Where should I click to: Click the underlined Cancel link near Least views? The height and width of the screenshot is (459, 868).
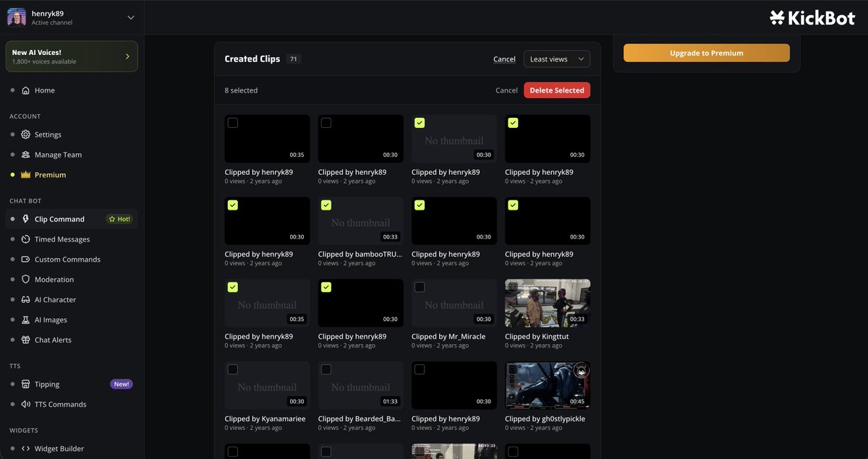point(504,59)
